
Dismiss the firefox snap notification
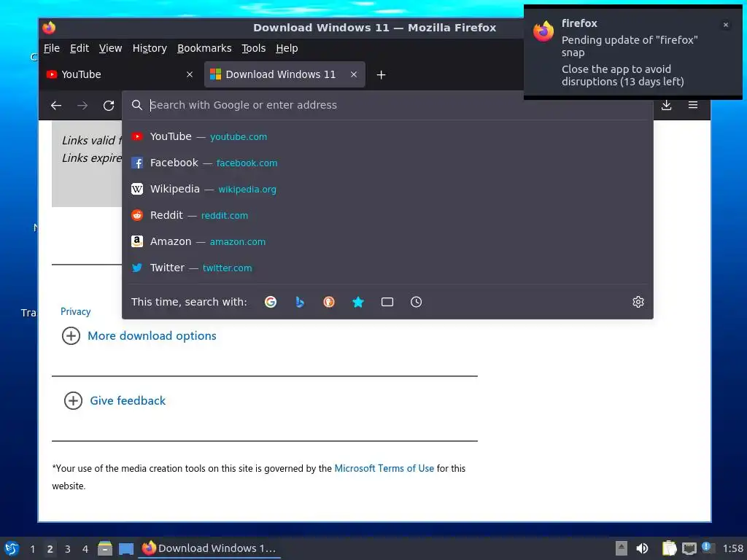coord(726,25)
